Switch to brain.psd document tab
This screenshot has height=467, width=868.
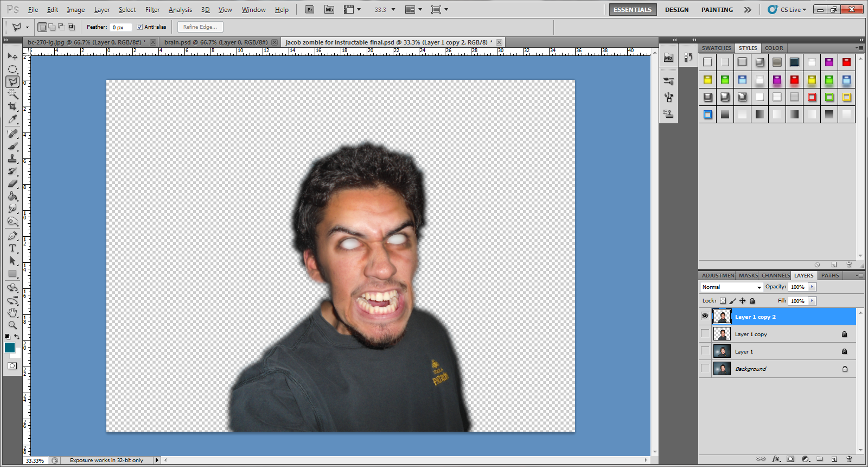coord(216,42)
